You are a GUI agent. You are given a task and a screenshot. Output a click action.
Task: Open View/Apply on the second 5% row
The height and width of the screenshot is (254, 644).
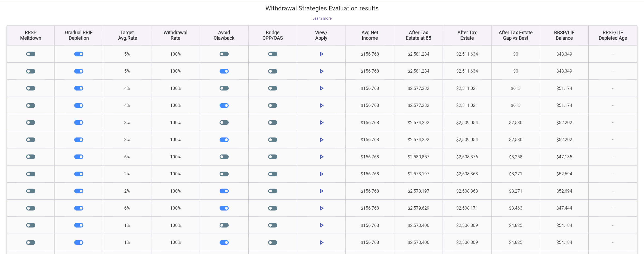[321, 71]
